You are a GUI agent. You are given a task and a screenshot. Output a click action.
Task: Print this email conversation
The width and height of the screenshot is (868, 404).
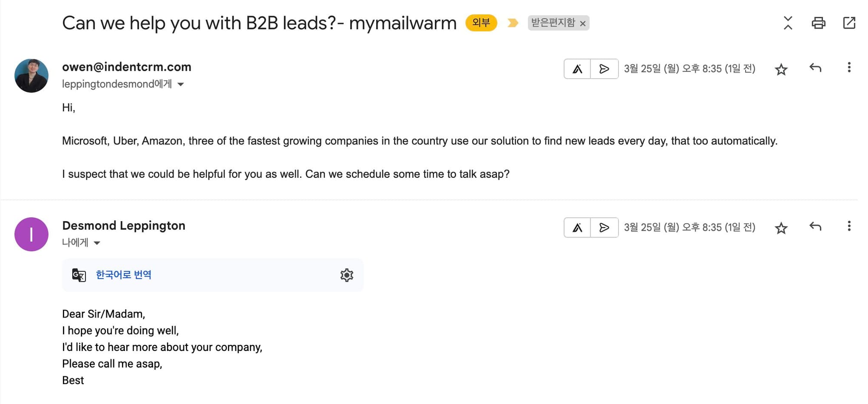(819, 23)
